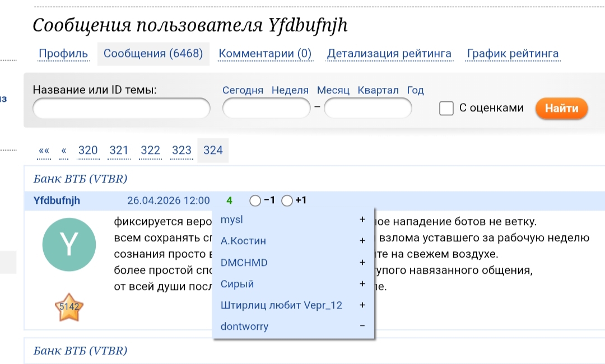Focus the topic name or ID input
This screenshot has height=364, width=605.
pyautogui.click(x=122, y=108)
